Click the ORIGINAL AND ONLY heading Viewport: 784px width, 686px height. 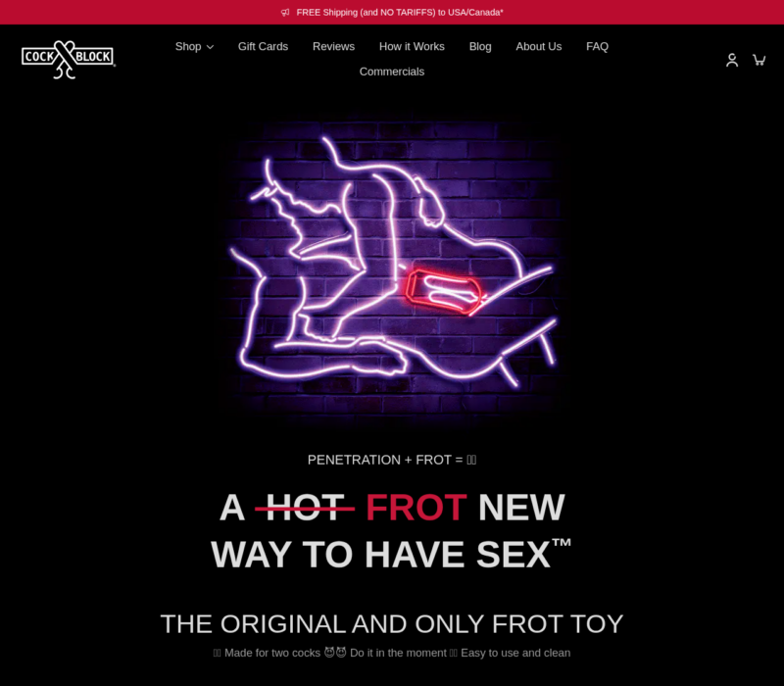coord(392,624)
